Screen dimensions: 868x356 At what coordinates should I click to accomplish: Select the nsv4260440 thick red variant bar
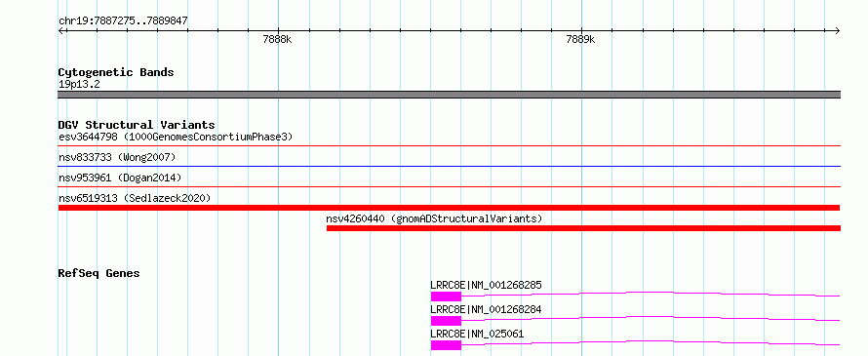pyautogui.click(x=583, y=228)
